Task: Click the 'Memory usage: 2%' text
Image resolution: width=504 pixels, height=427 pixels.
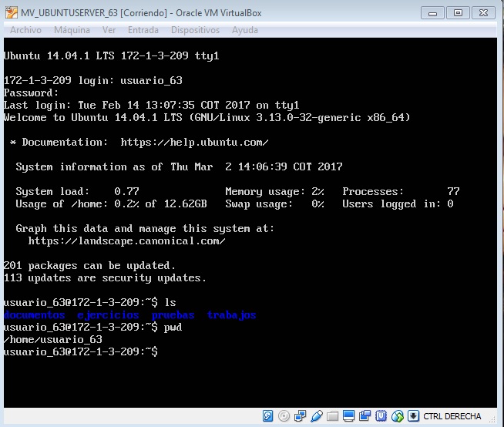Action: pyautogui.click(x=275, y=192)
